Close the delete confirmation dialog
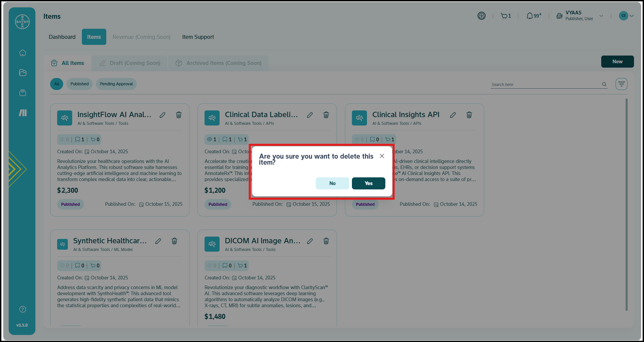Viewport: 644px width, 342px height. [382, 156]
